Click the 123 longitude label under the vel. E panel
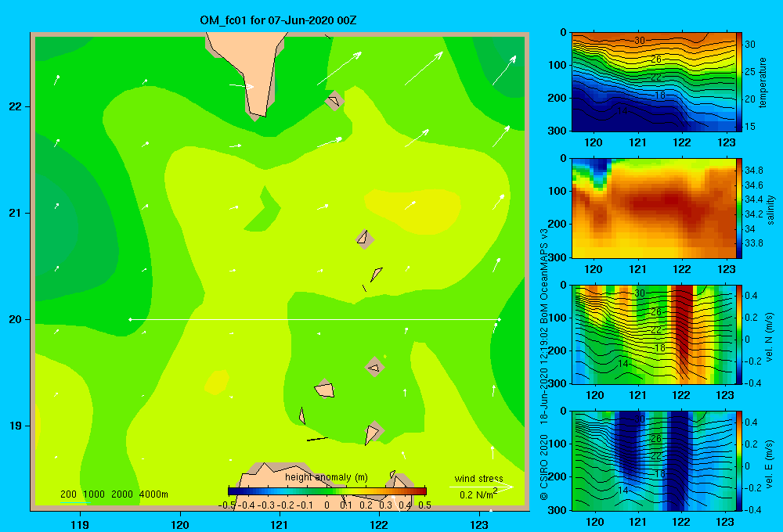 725,522
